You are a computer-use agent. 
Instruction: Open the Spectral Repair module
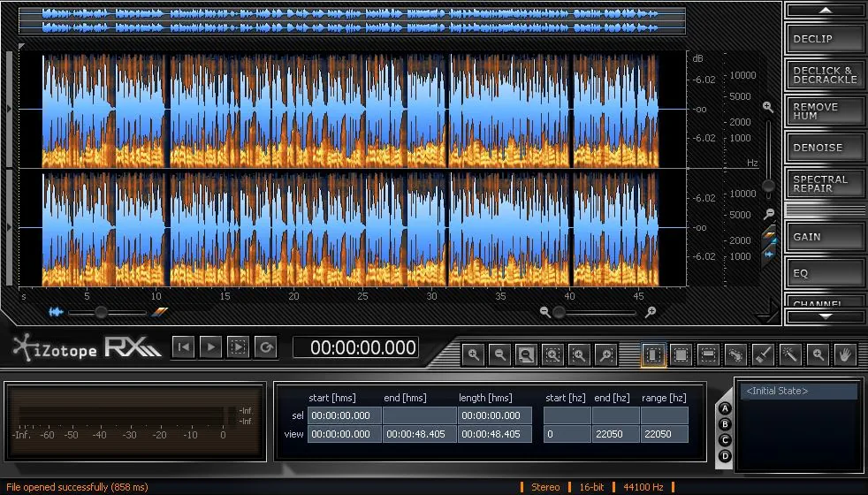tap(825, 184)
